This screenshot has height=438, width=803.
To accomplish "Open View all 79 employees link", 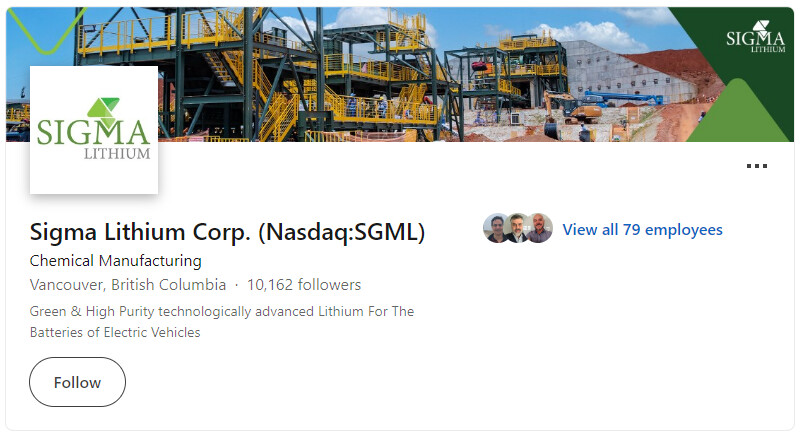I will (x=642, y=230).
